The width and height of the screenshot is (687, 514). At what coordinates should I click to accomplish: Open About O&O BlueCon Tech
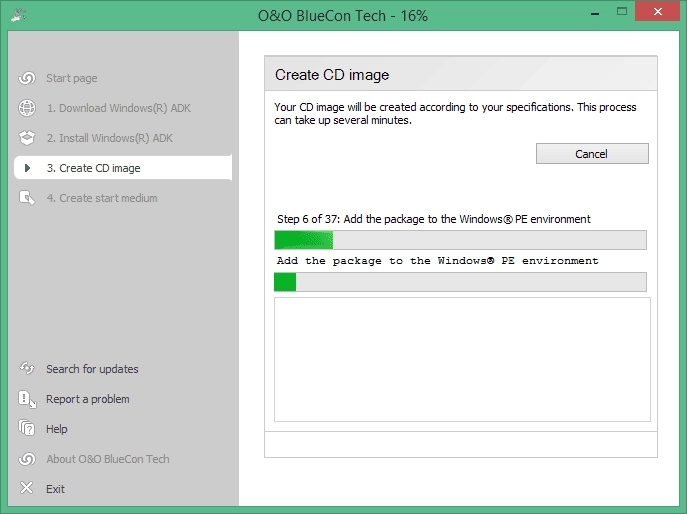pyautogui.click(x=108, y=459)
